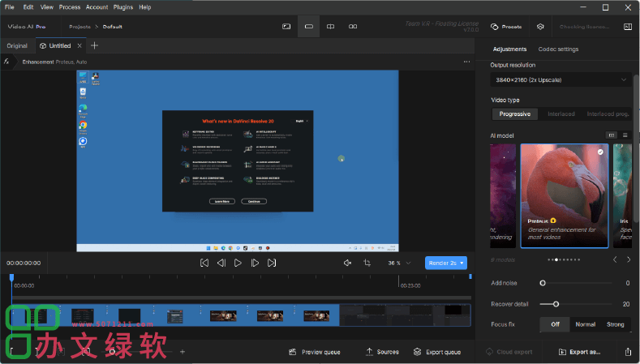The image size is (640, 364).
Task: Show the next AI model
Action: [629, 259]
